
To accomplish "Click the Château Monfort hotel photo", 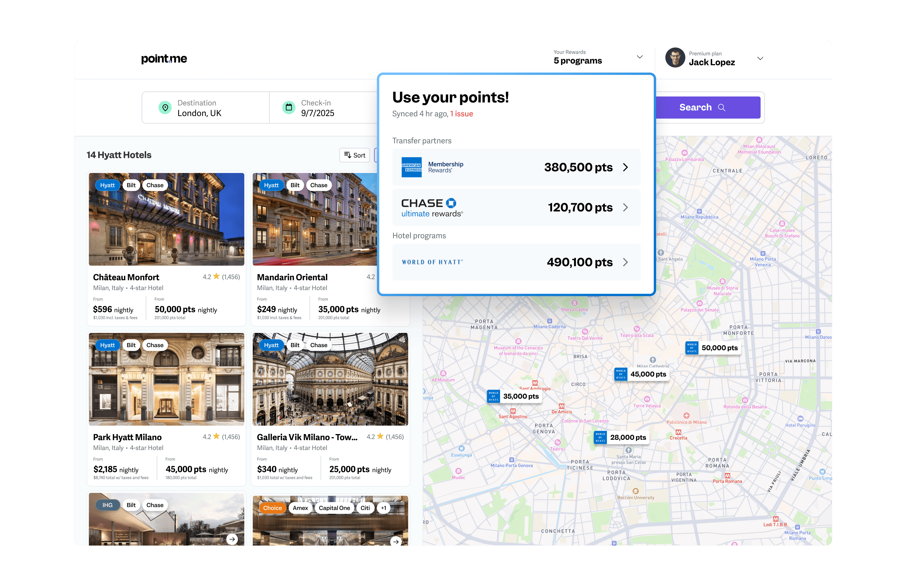I will coord(167,219).
